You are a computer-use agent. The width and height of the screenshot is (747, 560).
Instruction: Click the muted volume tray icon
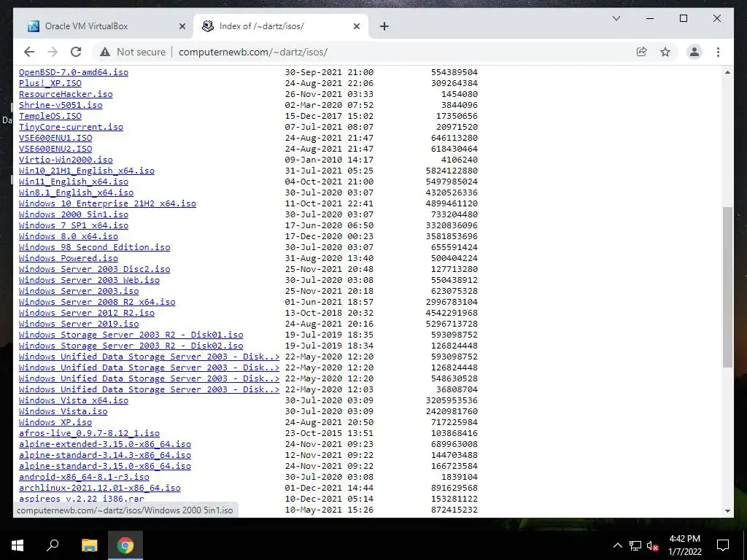tap(652, 545)
